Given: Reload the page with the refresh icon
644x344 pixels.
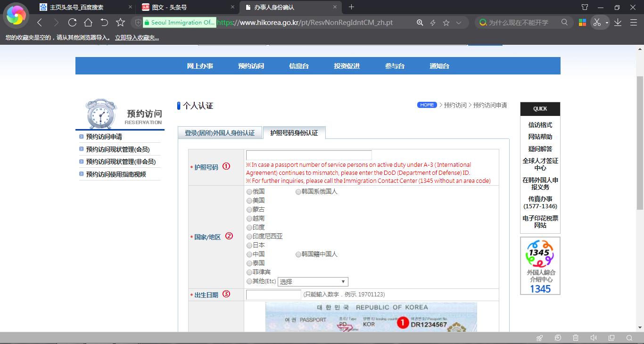Looking at the screenshot, I should pos(72,22).
